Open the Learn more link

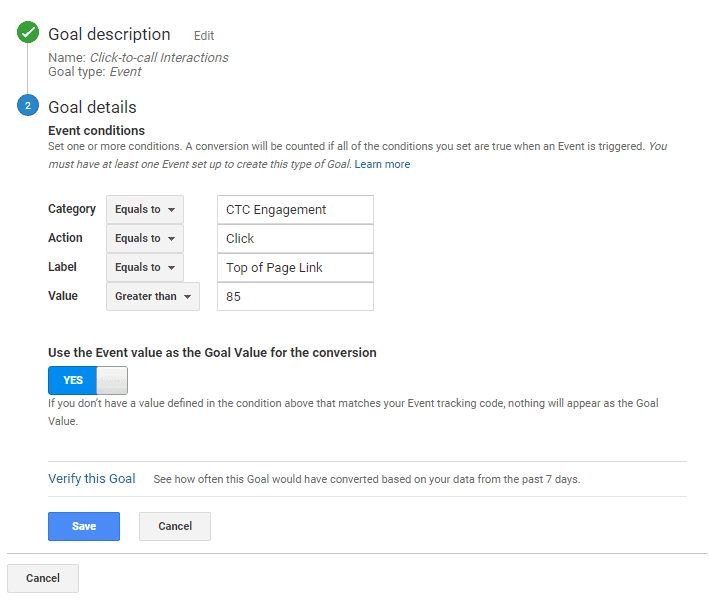382,164
